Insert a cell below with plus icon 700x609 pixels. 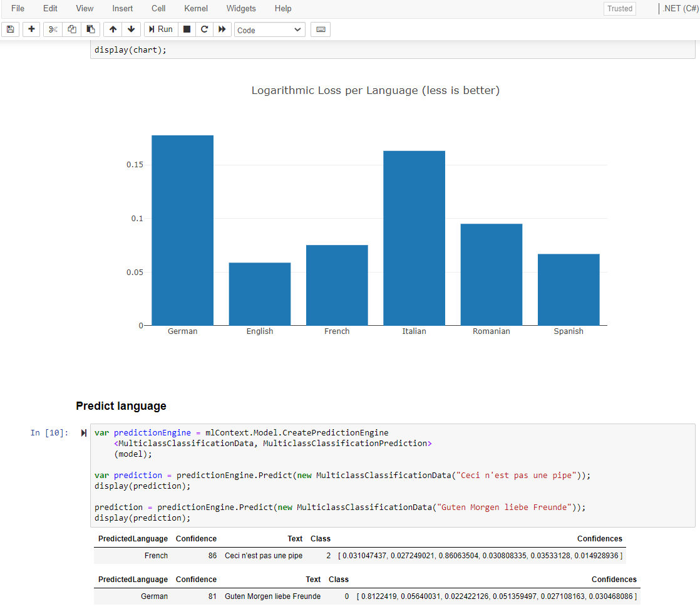tap(31, 29)
